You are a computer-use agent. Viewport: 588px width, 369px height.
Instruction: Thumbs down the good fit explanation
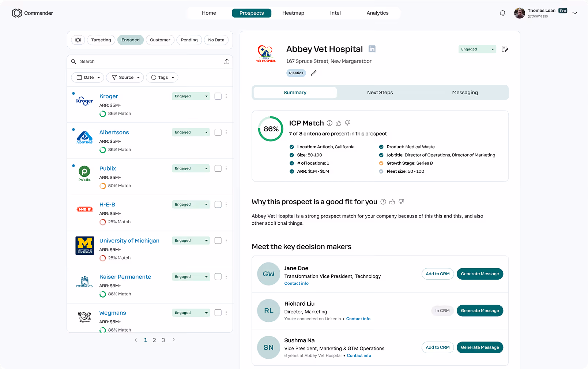pyautogui.click(x=402, y=202)
